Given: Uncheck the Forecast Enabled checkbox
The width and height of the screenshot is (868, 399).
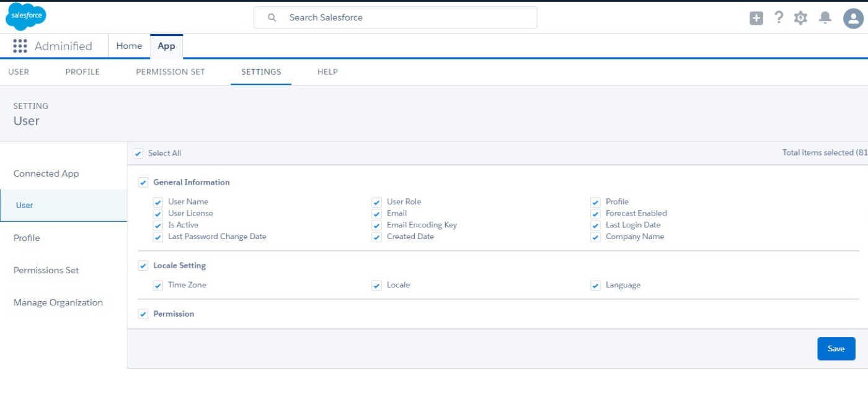Looking at the screenshot, I should [x=596, y=214].
